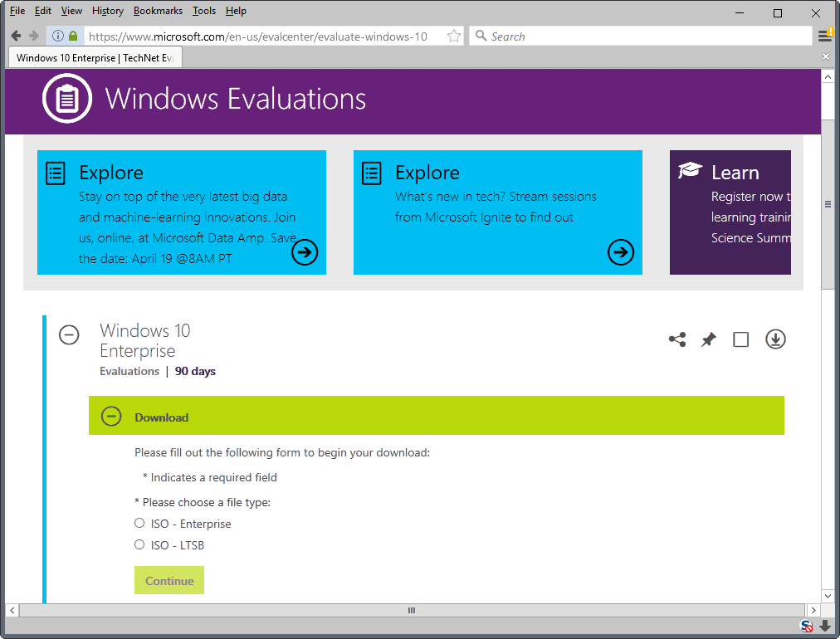Open the Edit menu

[43, 11]
